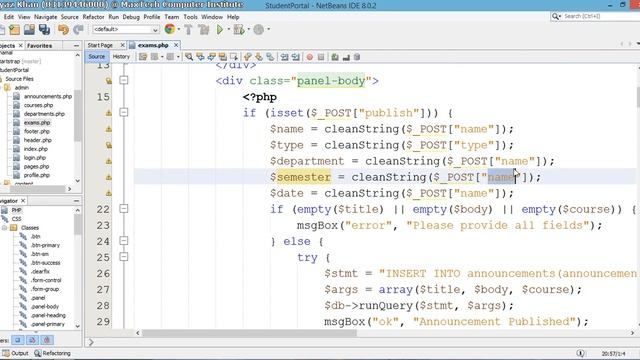
Task: Click the Build Project hammer icon
Action: tap(188, 29)
